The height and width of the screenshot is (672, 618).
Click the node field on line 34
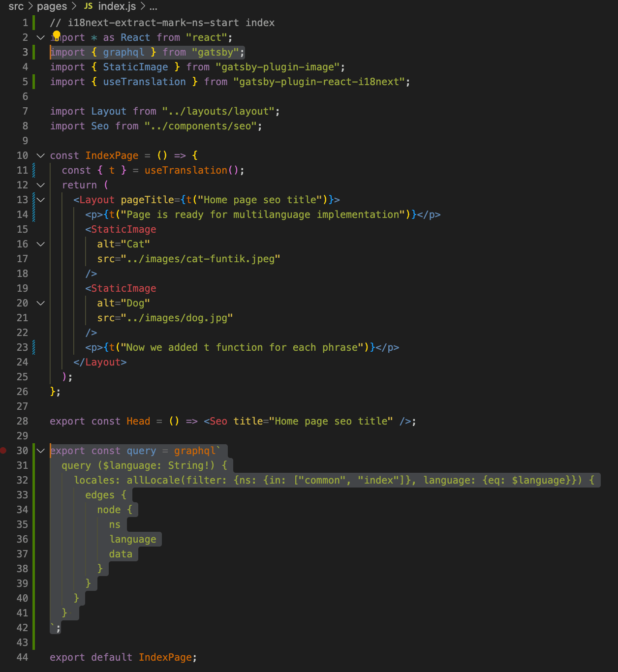(x=109, y=510)
